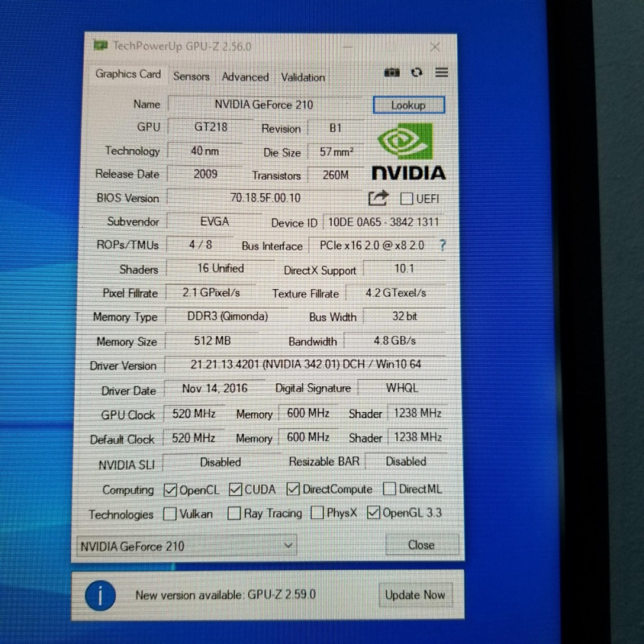
Task: Click the Bus Interface question mark
Action: 443,245
